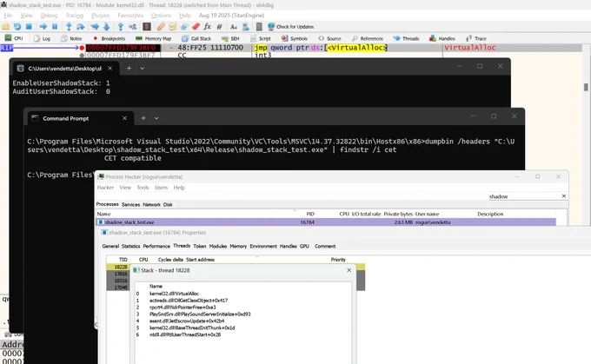The height and width of the screenshot is (364, 591).
Task: Expand the tab dropdown in the Command Prompt window
Action: click(x=156, y=118)
